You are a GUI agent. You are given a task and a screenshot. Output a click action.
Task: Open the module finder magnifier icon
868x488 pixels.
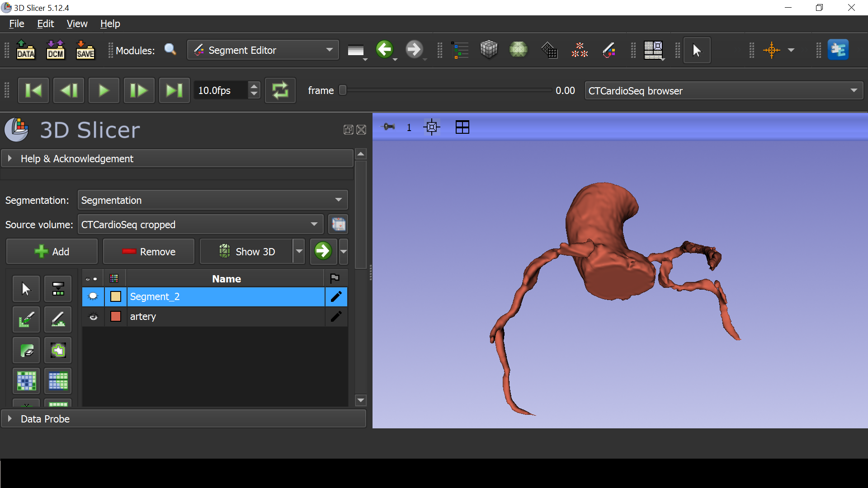coord(170,50)
